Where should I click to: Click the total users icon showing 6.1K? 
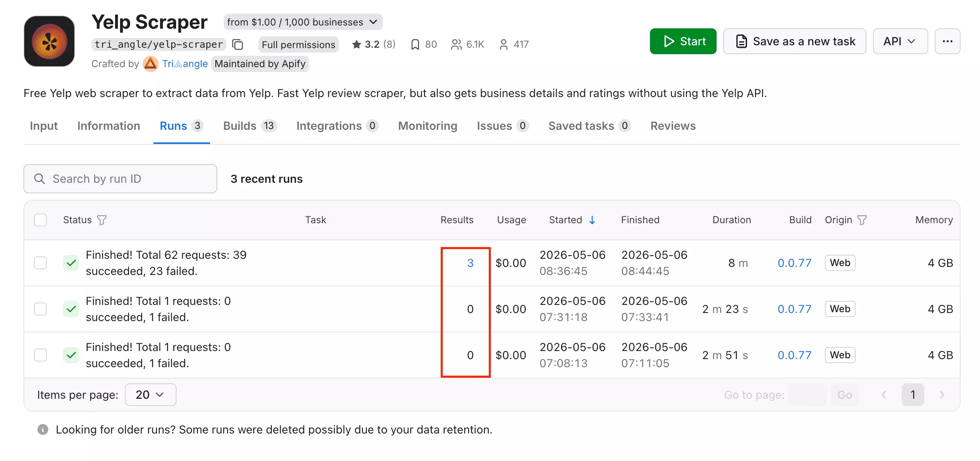point(456,44)
